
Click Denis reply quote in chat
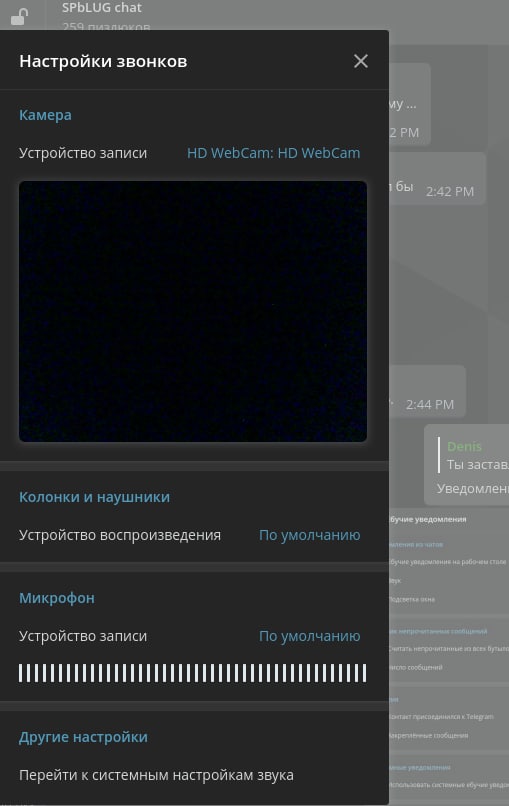473,455
